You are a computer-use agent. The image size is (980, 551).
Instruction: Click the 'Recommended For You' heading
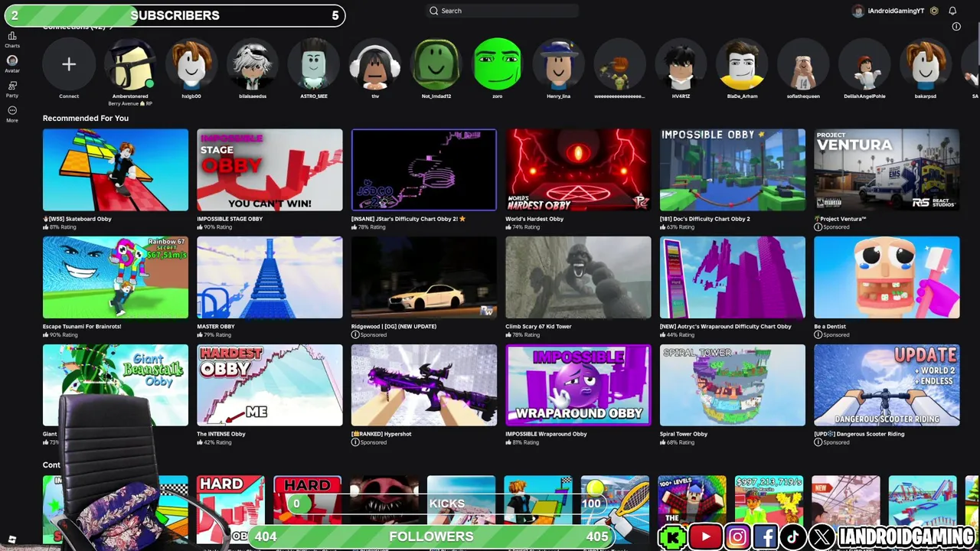point(86,118)
